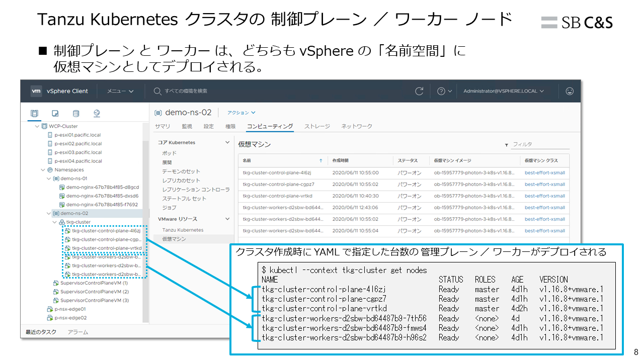Screen dimensions: 644x362
Task: Collapse the demo-ns-02 tree node
Action: pyautogui.click(x=48, y=213)
